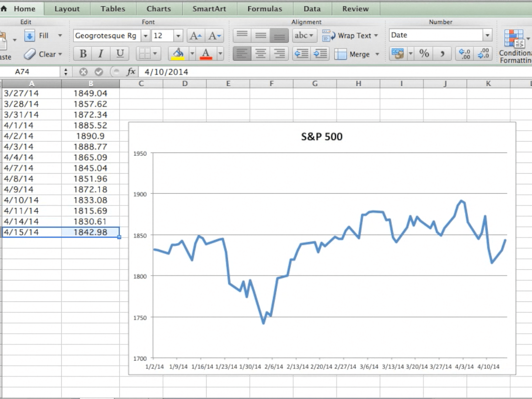Open the Formulas tab

coord(265,8)
